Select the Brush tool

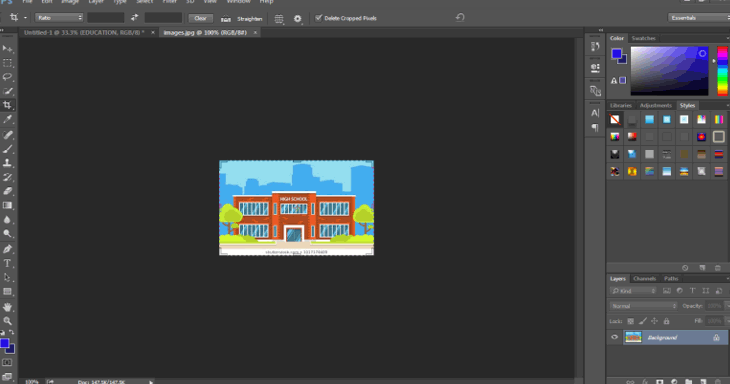pyautogui.click(x=7, y=149)
